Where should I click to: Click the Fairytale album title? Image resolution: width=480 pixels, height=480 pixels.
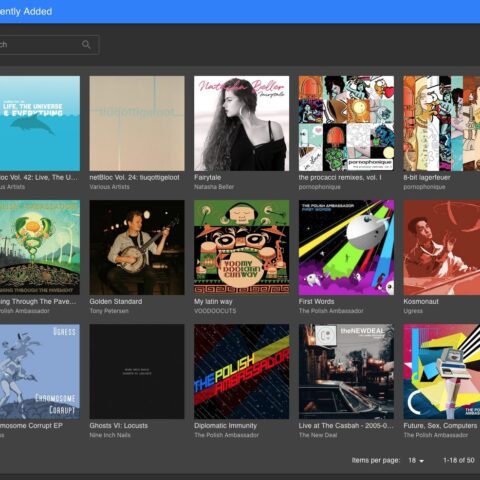coord(207,177)
